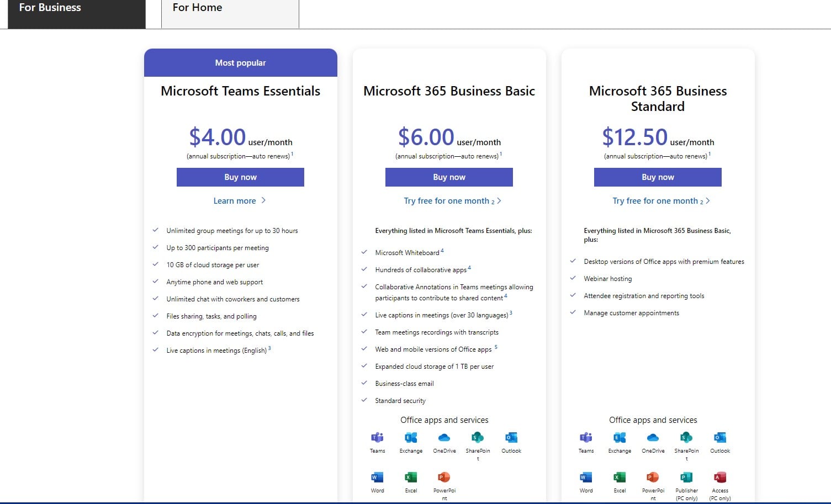Viewport: 831px width, 504px height.
Task: Click 'Attendee registration and reporting tools'
Action: pyautogui.click(x=644, y=296)
